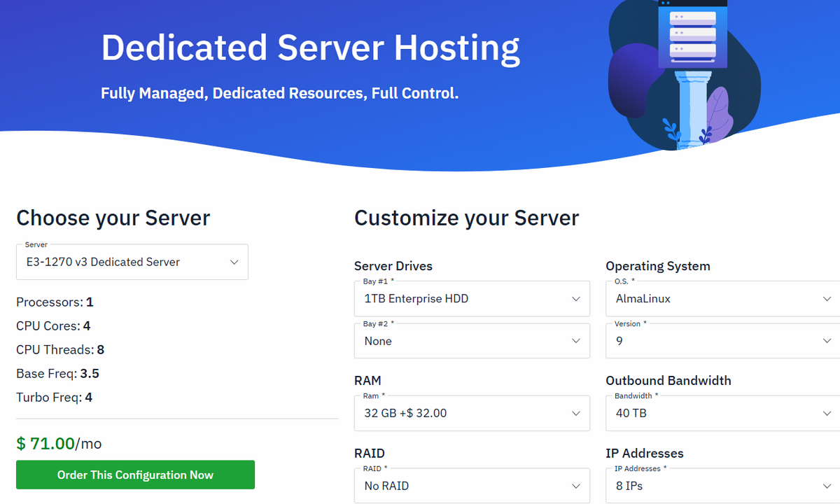Open the RAID selection dropdown

472,485
